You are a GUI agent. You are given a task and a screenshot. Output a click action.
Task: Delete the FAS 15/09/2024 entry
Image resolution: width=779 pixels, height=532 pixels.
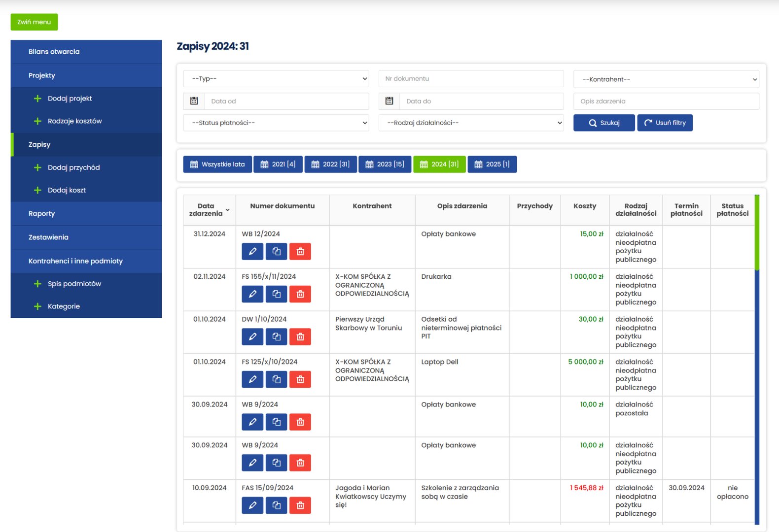(x=300, y=505)
